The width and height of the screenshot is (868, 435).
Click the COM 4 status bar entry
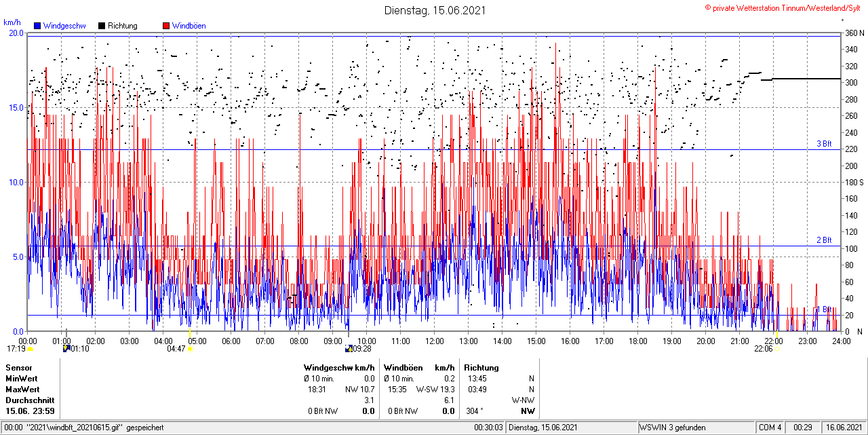tap(770, 428)
